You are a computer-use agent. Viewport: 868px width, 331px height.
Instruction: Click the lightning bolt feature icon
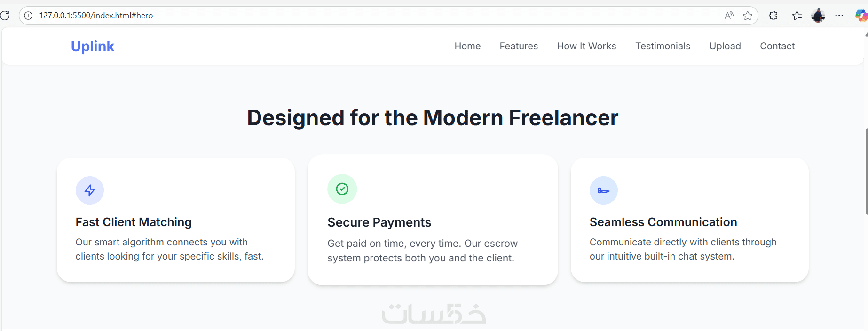[90, 190]
